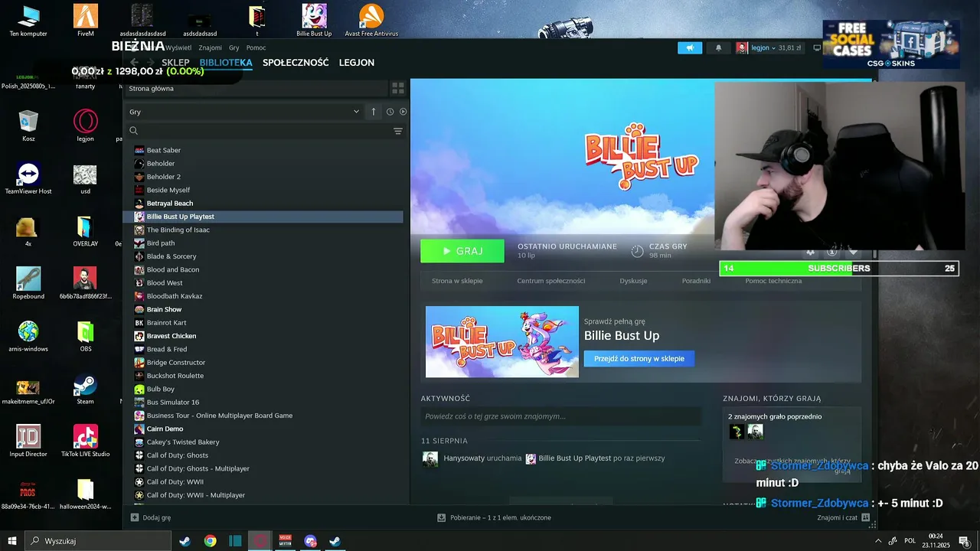980x551 pixels.
Task: Open the TeamViewer Host desktop icon
Action: [28, 179]
